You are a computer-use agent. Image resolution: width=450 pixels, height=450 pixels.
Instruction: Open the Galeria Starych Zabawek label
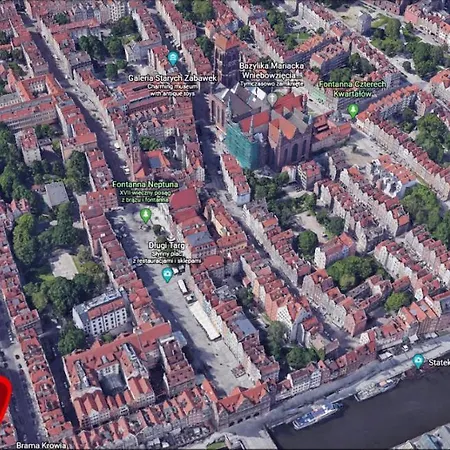tap(173, 78)
